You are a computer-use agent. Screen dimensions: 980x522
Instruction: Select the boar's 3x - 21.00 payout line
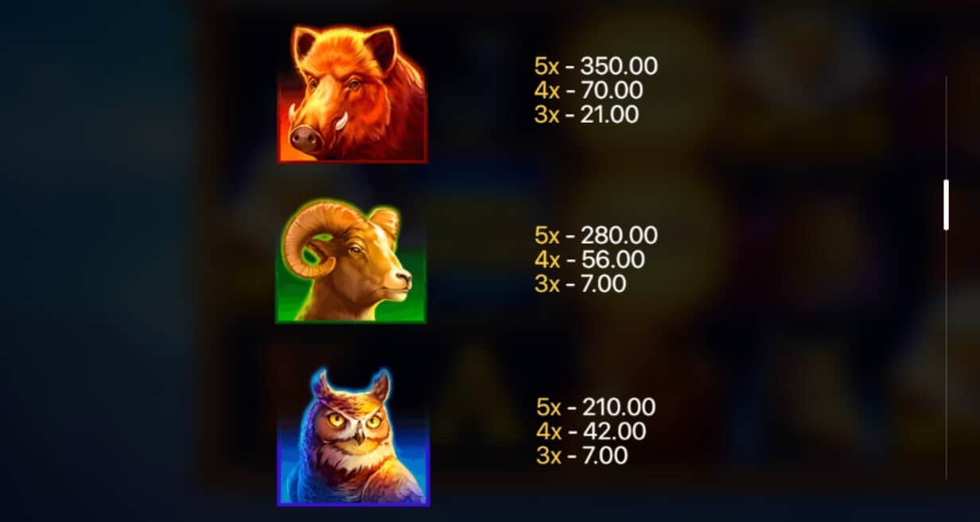click(586, 115)
